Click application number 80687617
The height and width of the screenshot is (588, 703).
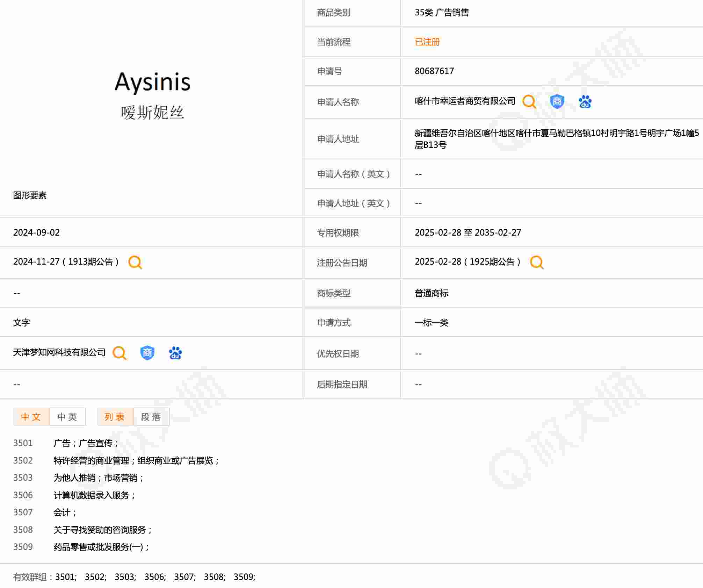click(434, 71)
